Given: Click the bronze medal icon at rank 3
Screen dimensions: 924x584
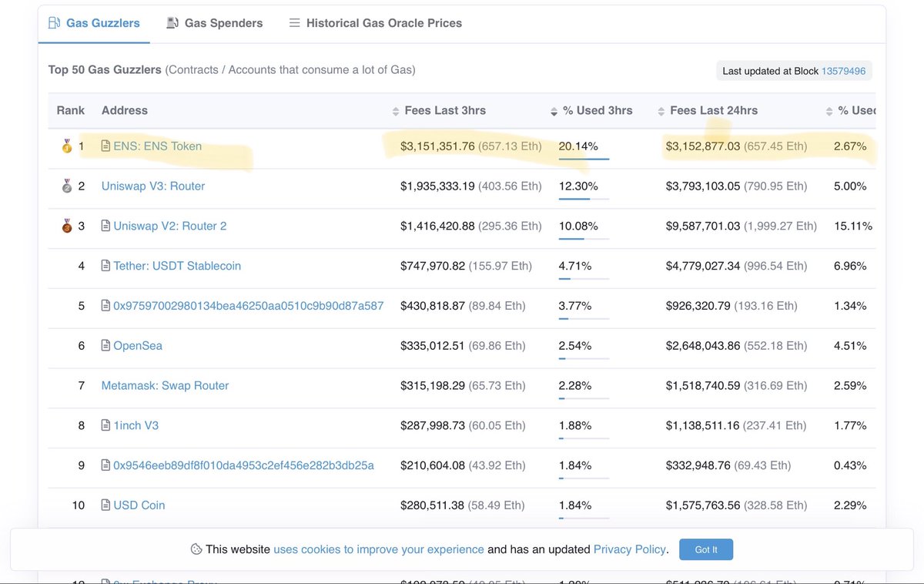Looking at the screenshot, I should [67, 227].
